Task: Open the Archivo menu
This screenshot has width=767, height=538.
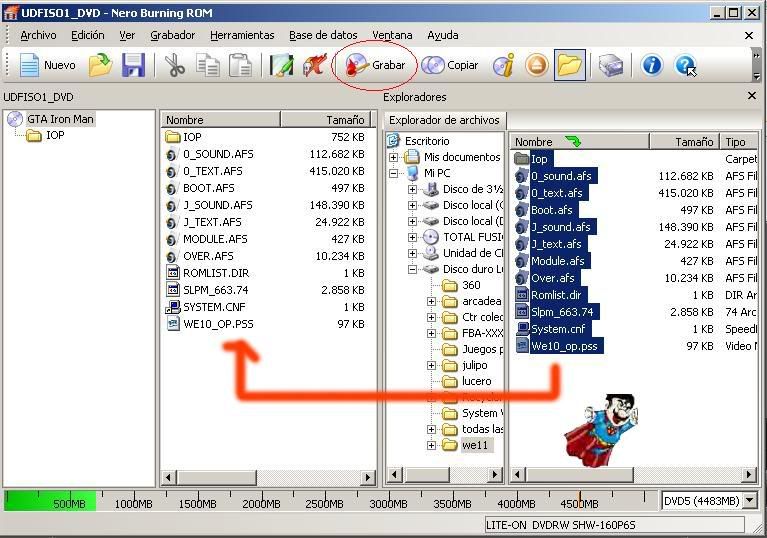Action: click(x=38, y=35)
